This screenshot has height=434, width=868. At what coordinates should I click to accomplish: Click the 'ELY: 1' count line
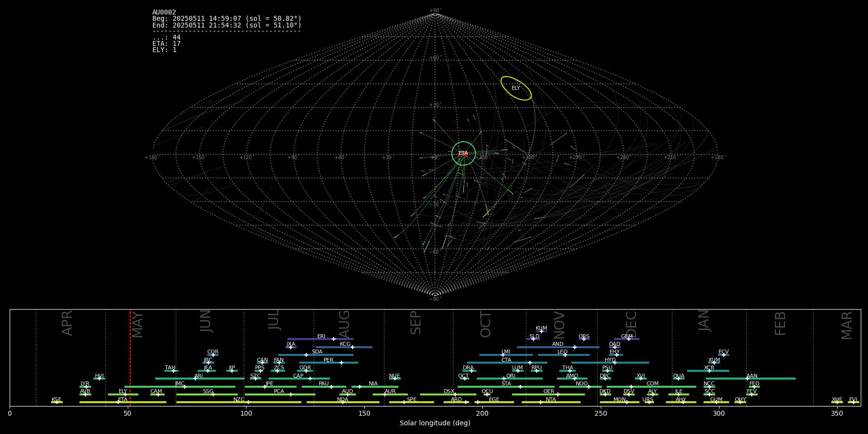tap(164, 50)
